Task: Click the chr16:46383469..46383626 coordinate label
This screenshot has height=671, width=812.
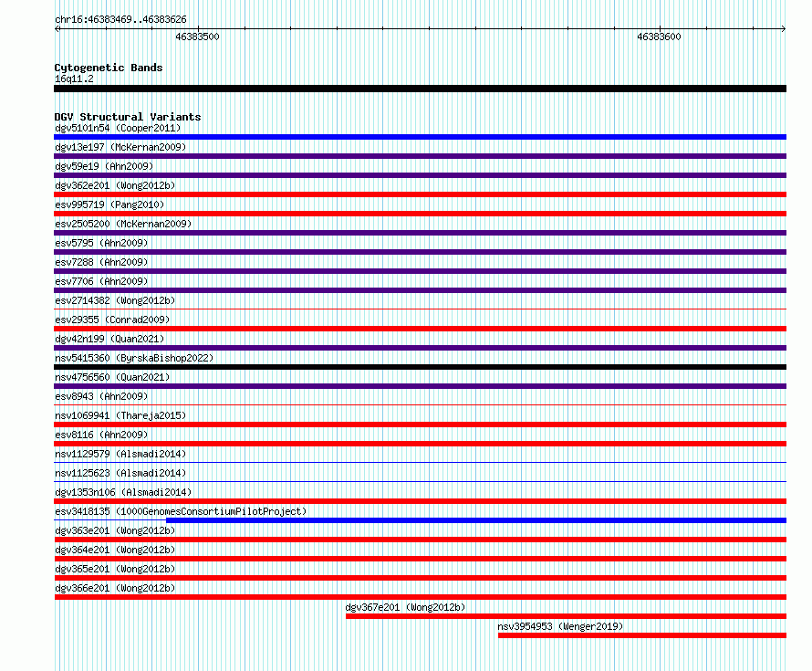Action: 120,20
